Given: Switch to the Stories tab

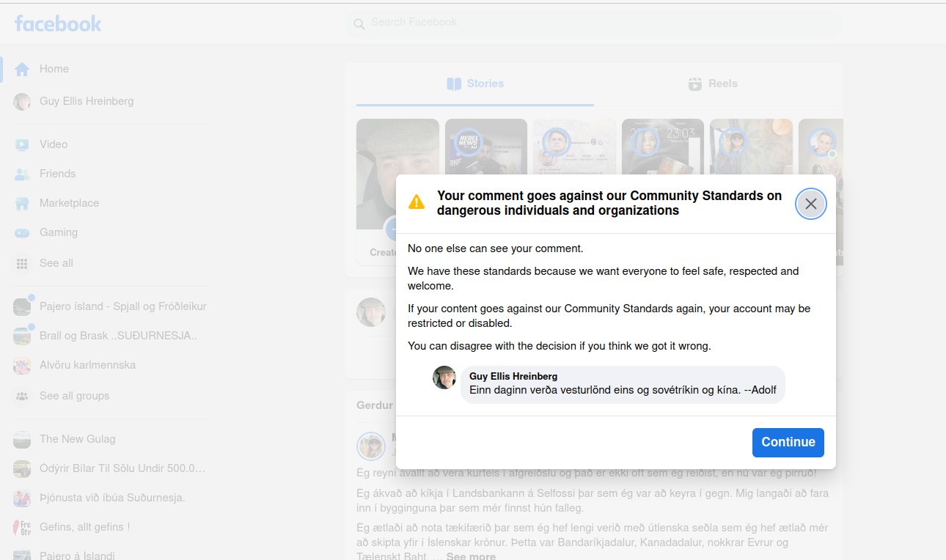Looking at the screenshot, I should pos(475,84).
